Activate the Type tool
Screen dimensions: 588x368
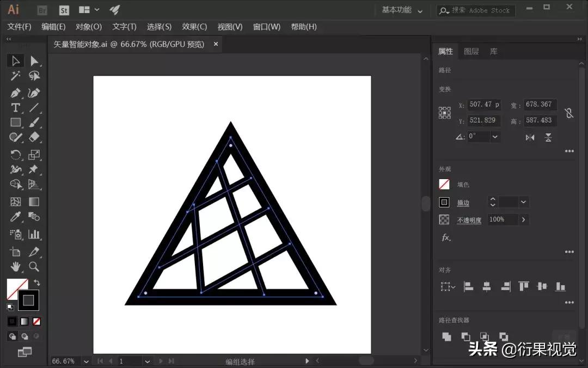(15, 108)
